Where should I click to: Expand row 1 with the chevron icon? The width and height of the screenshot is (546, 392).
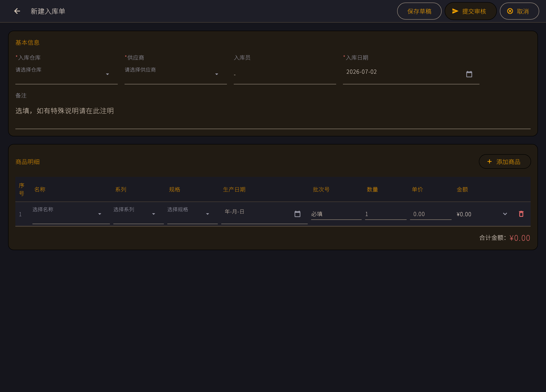(x=505, y=214)
